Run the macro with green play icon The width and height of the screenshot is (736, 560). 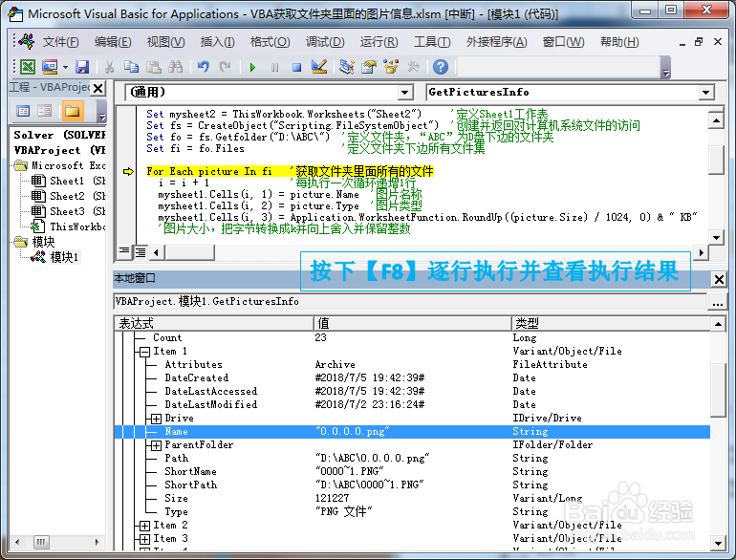click(x=252, y=67)
